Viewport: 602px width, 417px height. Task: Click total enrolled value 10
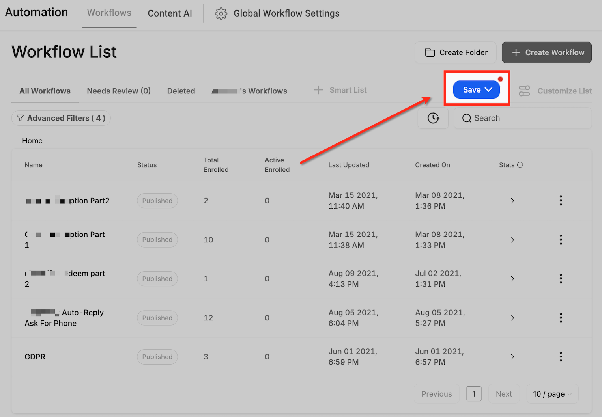[x=208, y=240]
